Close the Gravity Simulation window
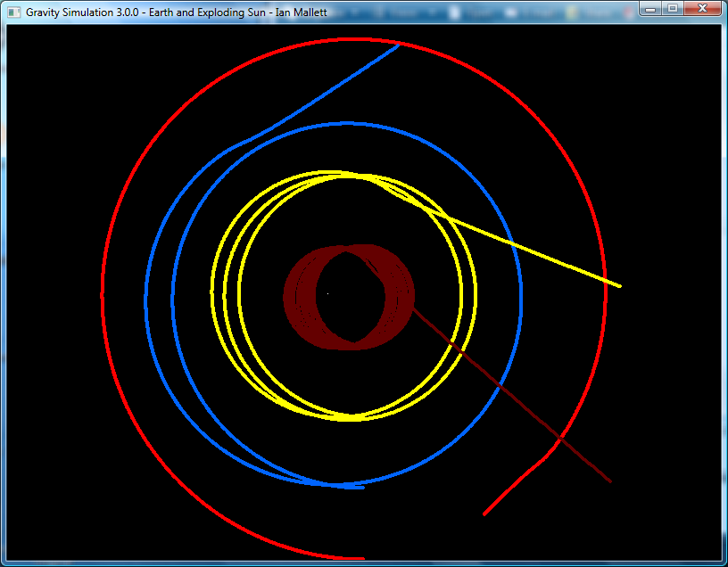This screenshot has height=567, width=728. 702,9
